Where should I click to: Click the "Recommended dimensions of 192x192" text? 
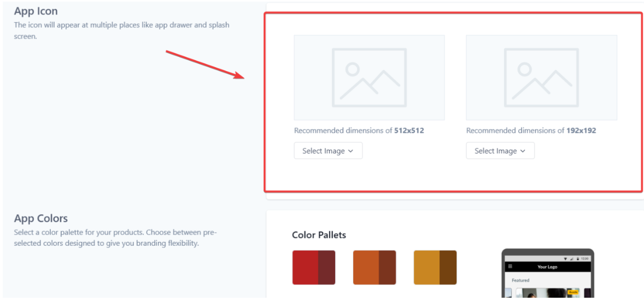531,131
